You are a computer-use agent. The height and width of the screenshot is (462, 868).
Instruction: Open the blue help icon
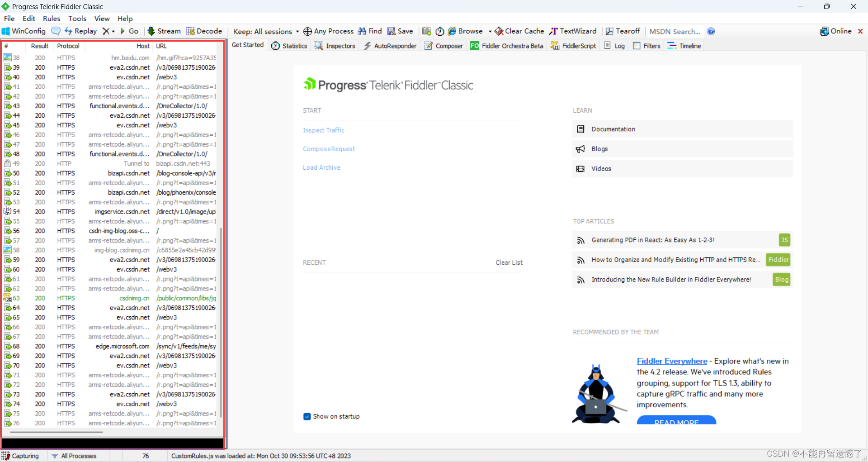[711, 31]
